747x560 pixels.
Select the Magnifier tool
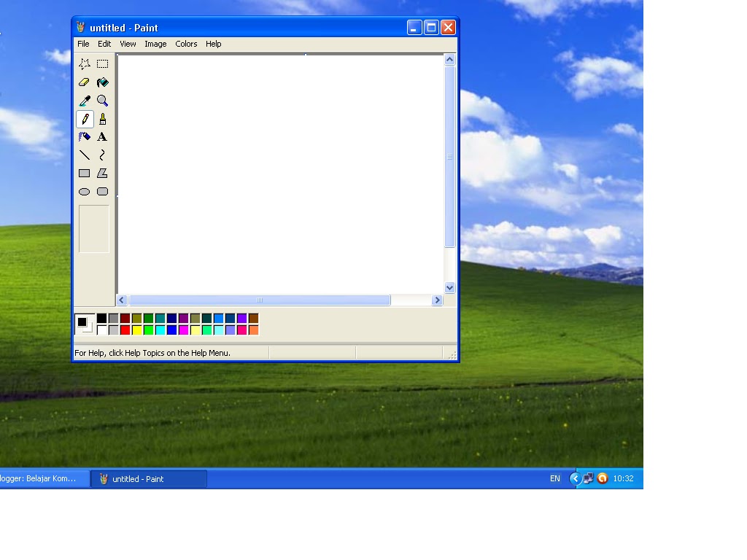102,101
